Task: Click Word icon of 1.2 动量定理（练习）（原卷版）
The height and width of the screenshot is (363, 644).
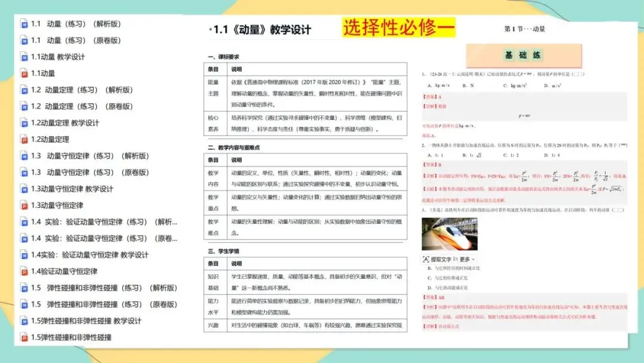Action: point(24,106)
